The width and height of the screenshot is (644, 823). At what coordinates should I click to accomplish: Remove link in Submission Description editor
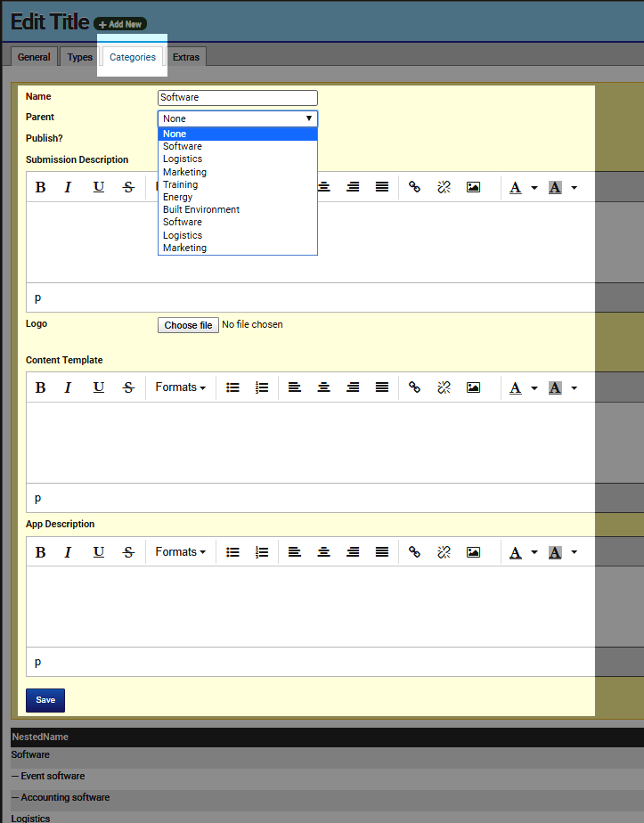(444, 187)
